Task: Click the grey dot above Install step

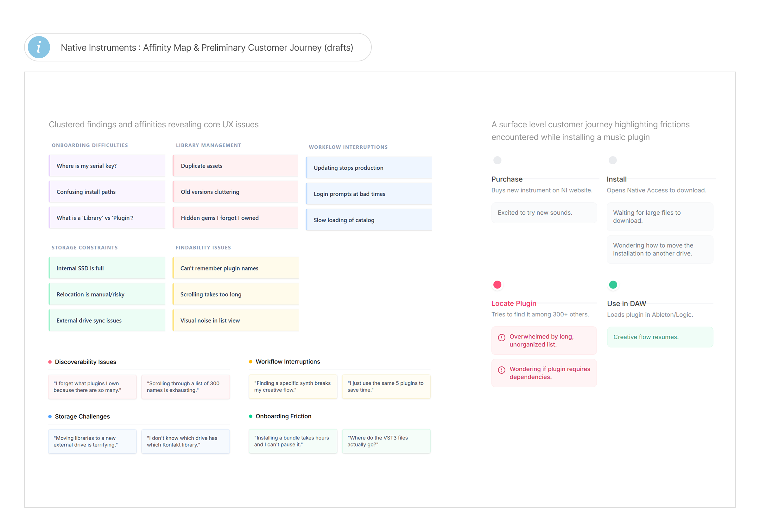Action: coord(613,160)
